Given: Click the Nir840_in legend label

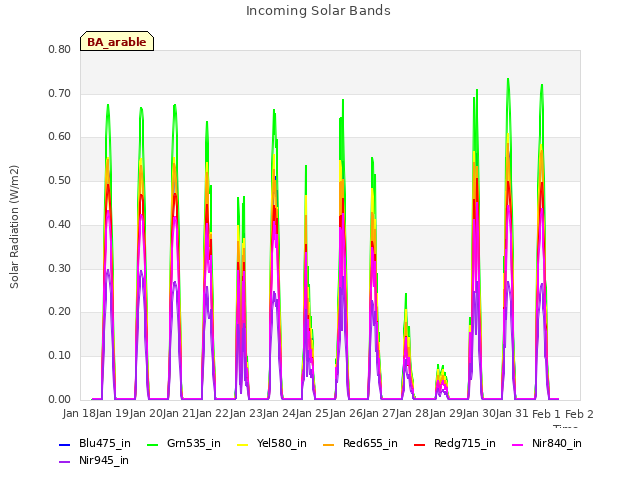Looking at the screenshot, I should tap(557, 443).
